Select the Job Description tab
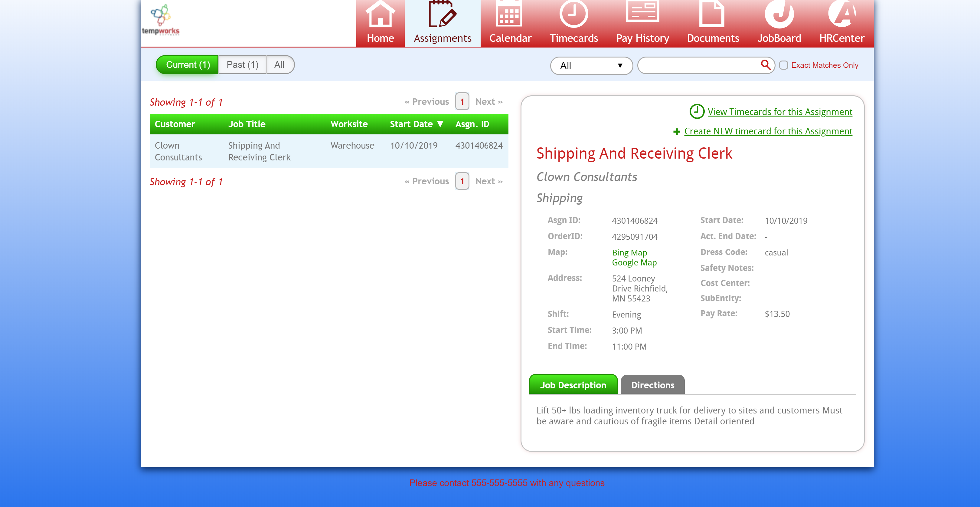 point(573,385)
